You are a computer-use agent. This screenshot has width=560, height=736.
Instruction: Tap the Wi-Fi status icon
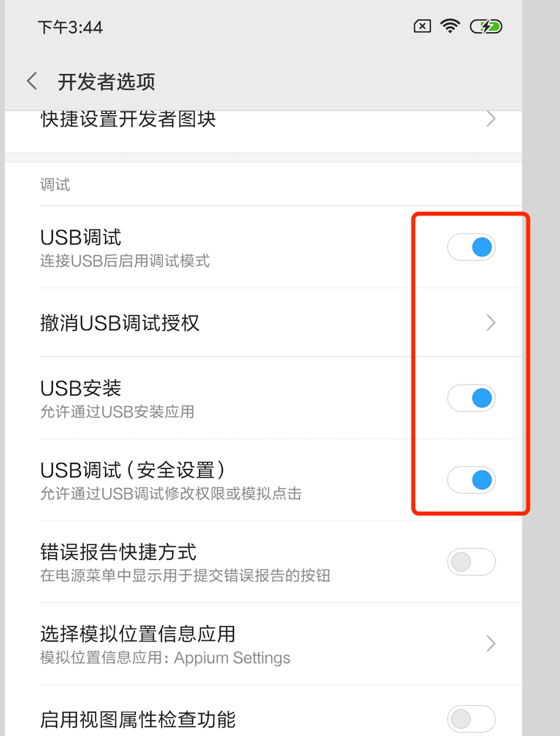[450, 26]
